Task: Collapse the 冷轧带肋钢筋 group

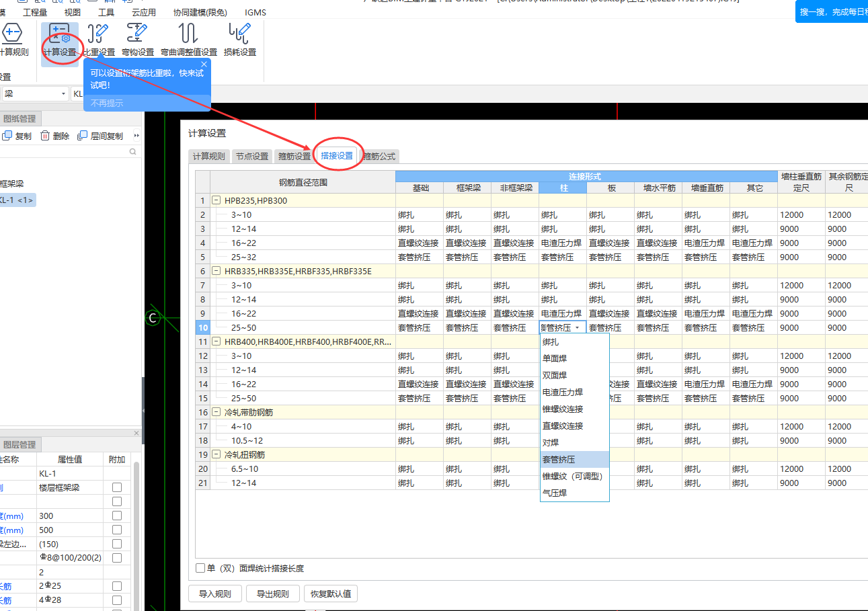Action: coord(216,412)
